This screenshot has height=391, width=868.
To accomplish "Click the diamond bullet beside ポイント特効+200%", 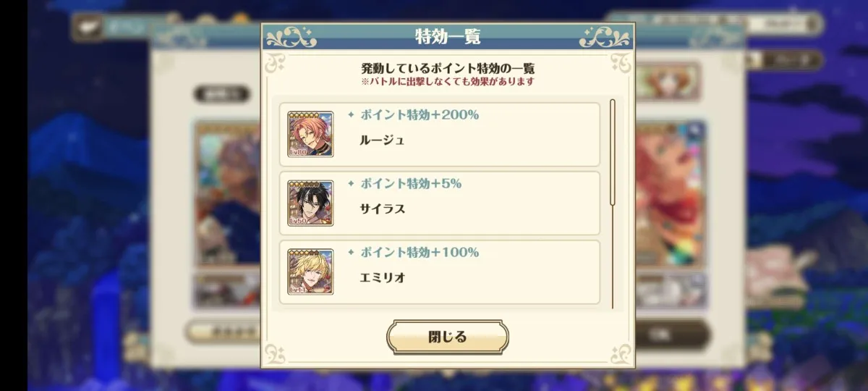I will tap(351, 115).
